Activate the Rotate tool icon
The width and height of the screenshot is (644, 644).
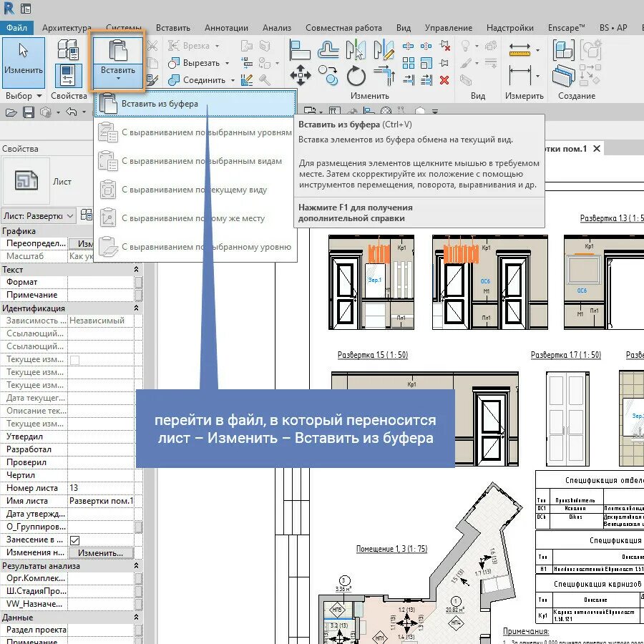point(356,76)
